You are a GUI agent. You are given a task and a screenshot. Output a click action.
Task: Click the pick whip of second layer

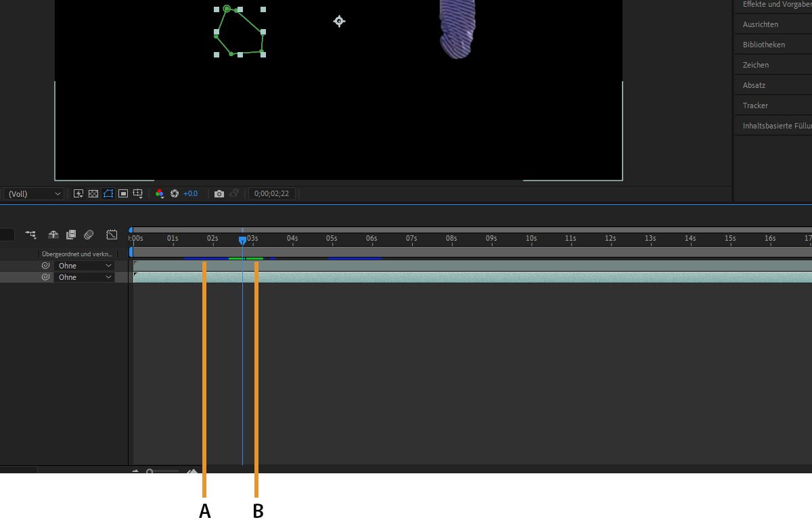(46, 277)
